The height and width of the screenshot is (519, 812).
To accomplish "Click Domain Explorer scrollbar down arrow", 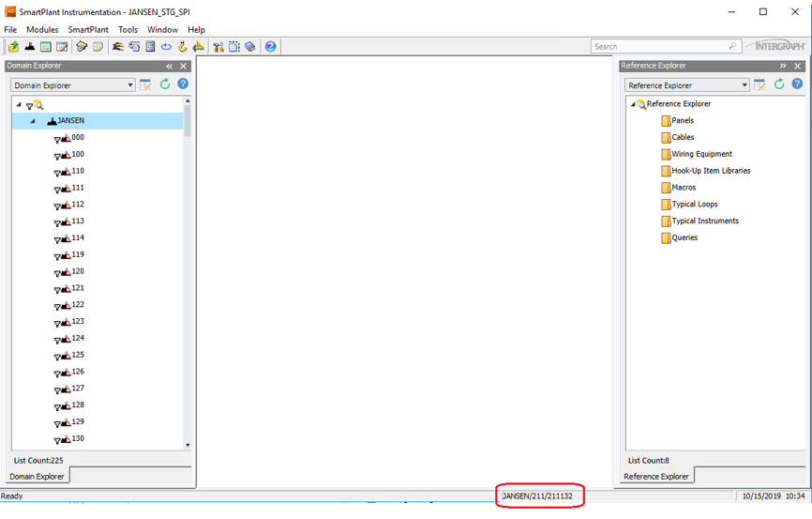I will pos(188,445).
